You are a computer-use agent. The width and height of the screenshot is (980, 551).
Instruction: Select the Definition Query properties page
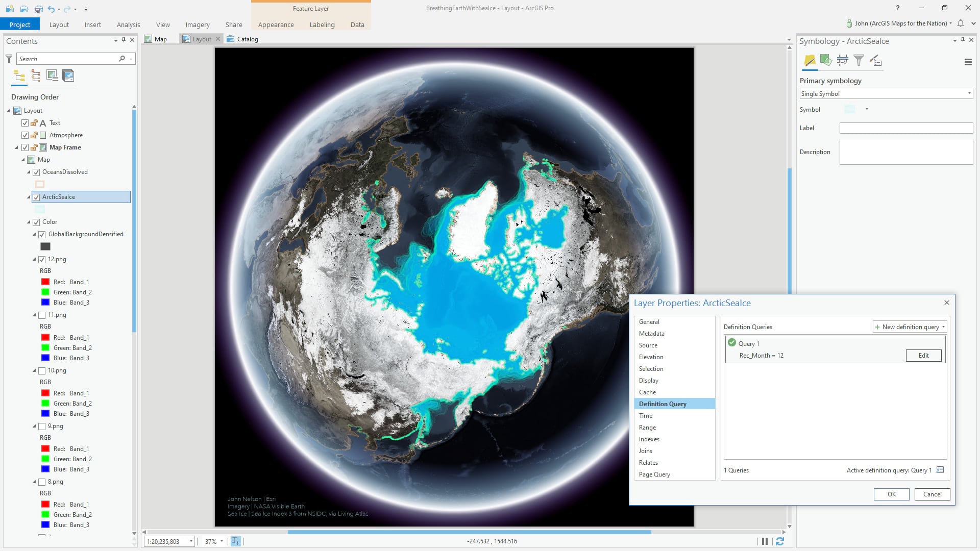[x=663, y=404]
